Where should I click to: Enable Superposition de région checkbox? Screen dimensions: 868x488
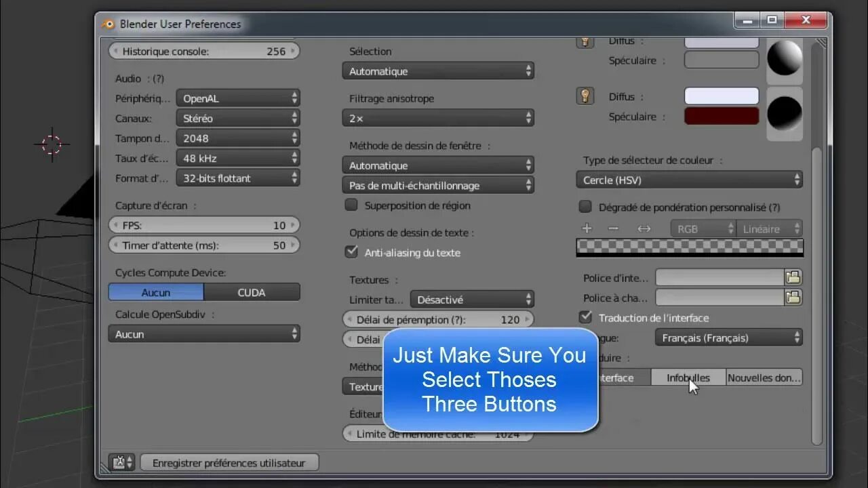[x=351, y=205]
